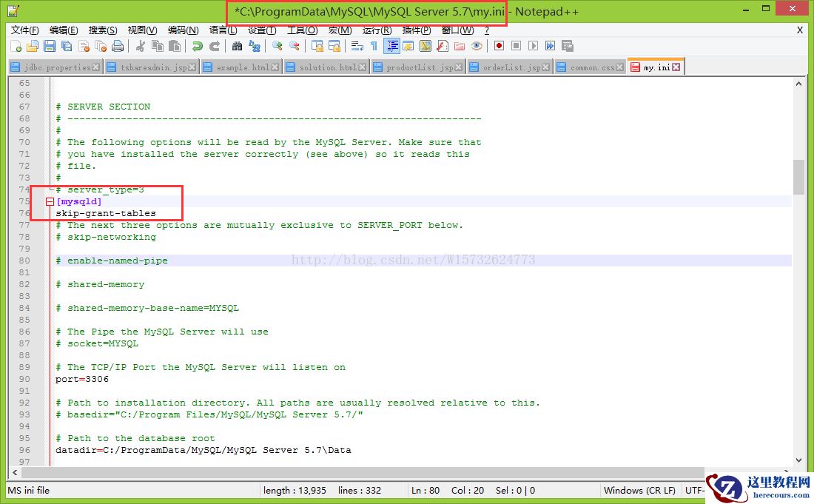Click the green Undo arrow icon
814x504 pixels.
(x=198, y=46)
